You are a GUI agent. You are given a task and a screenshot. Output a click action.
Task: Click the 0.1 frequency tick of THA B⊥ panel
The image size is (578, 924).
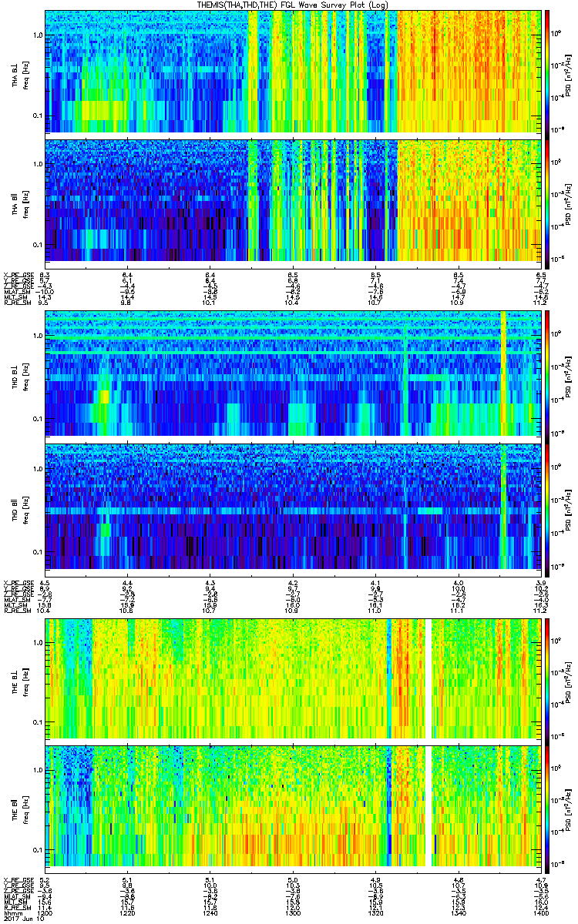[x=38, y=115]
